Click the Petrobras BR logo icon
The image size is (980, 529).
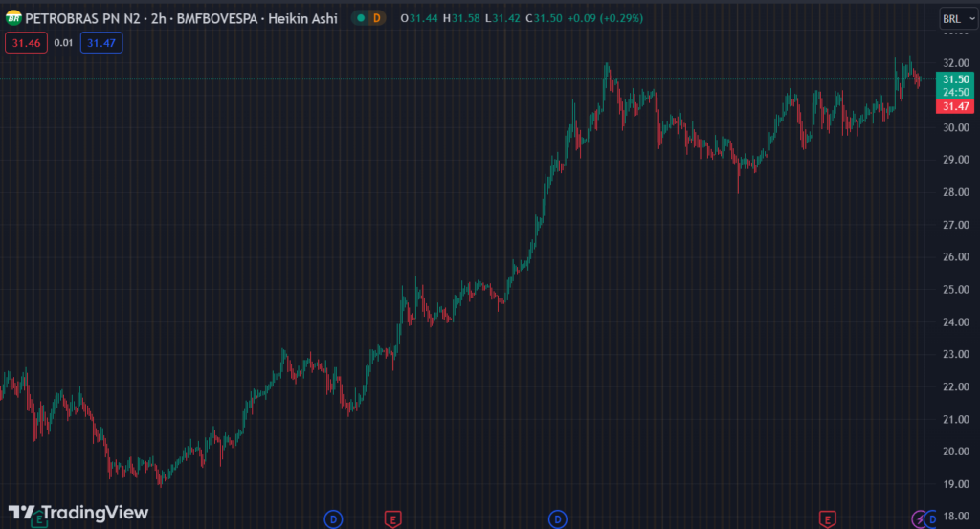pyautogui.click(x=13, y=18)
